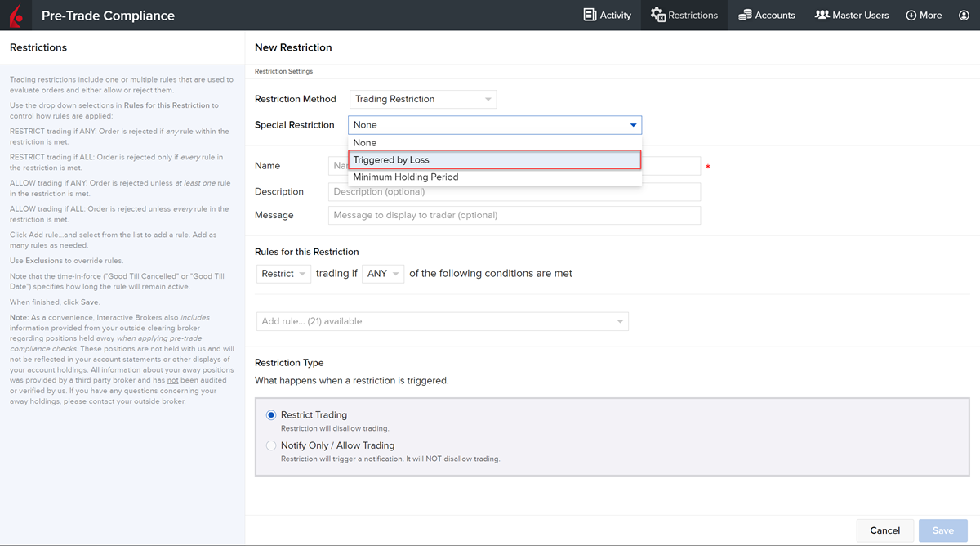980x546 pixels.
Task: Open the user profile icon
Action: pos(964,15)
